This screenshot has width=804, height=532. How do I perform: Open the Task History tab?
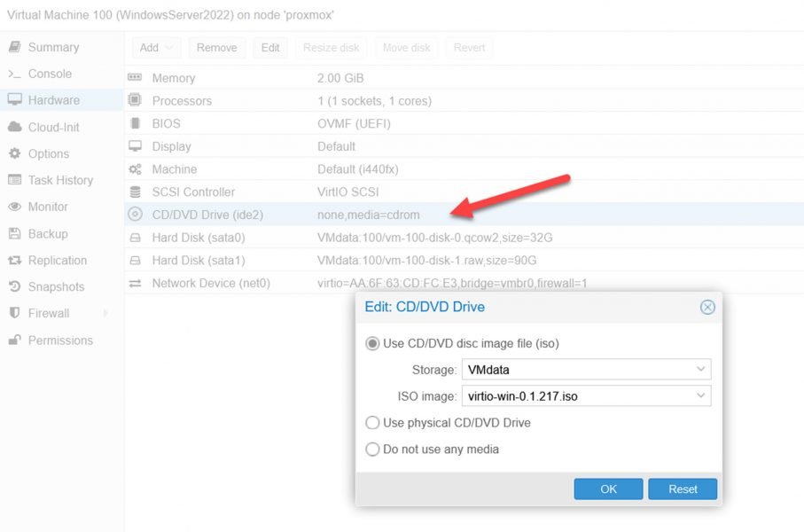(60, 180)
